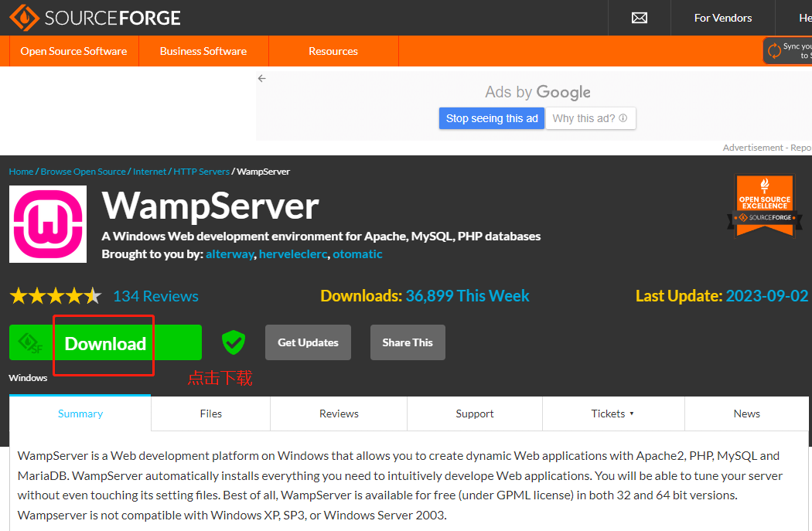Click the five-star rating icons
The width and height of the screenshot is (812, 531).
[56, 296]
